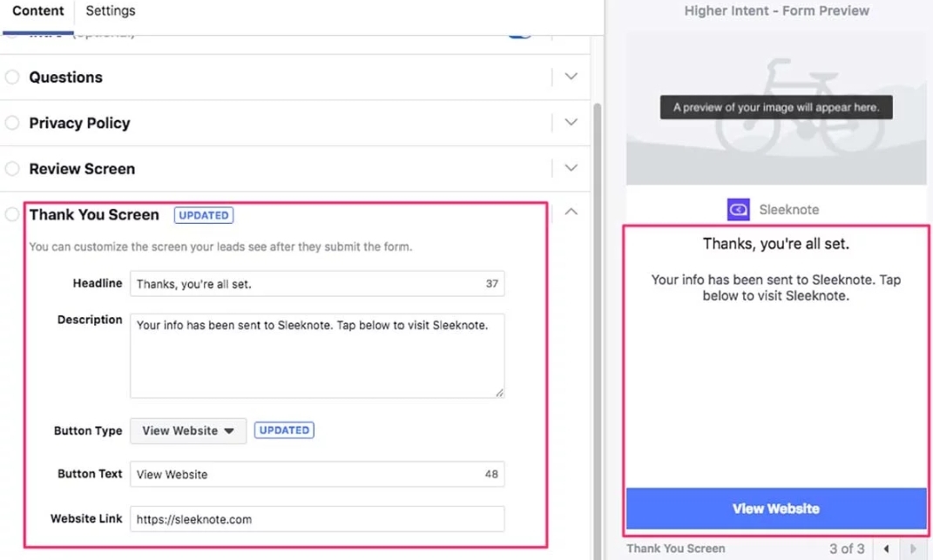
Task: Click the Thank You Screen preview footer label
Action: (x=675, y=549)
